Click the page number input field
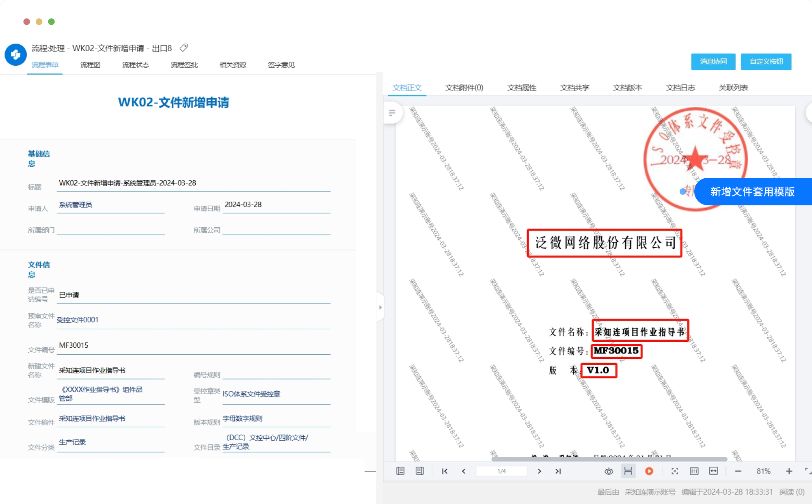The image size is (812, 504). pyautogui.click(x=501, y=471)
